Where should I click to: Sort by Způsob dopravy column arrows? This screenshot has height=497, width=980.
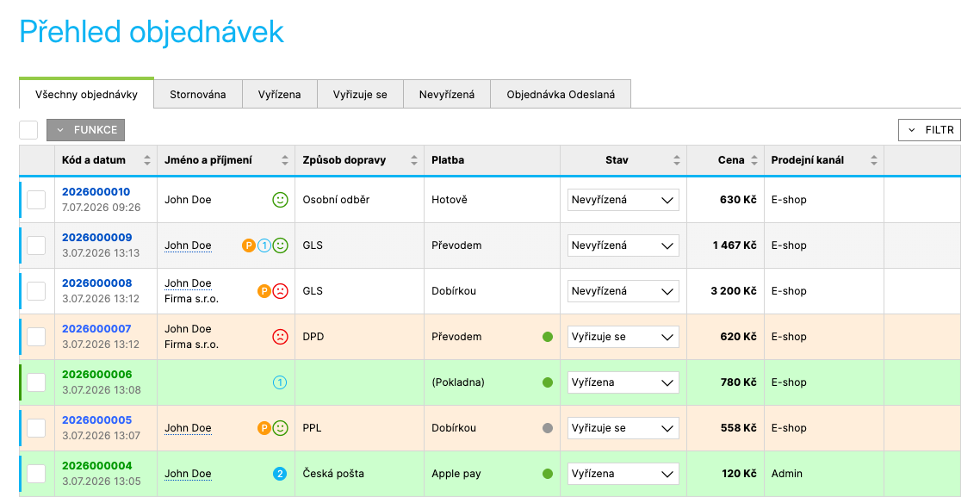tap(413, 160)
